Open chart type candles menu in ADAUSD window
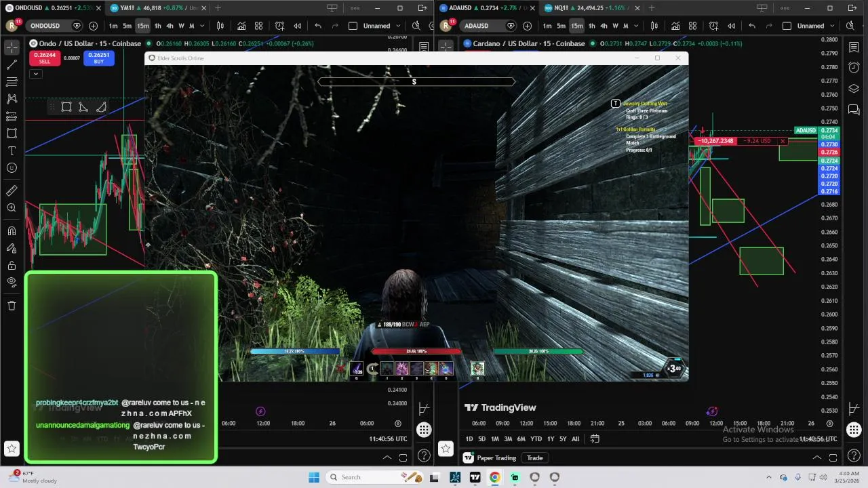The height and width of the screenshot is (488, 868). (x=654, y=26)
